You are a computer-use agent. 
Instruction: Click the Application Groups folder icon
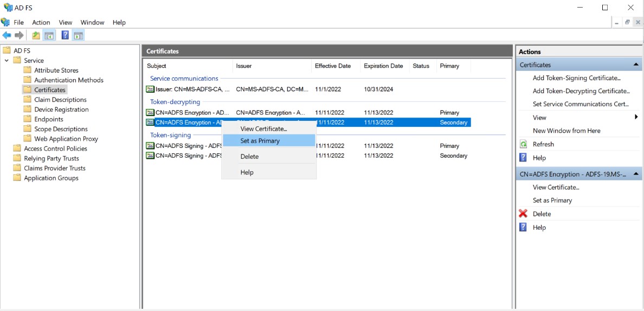point(17,178)
